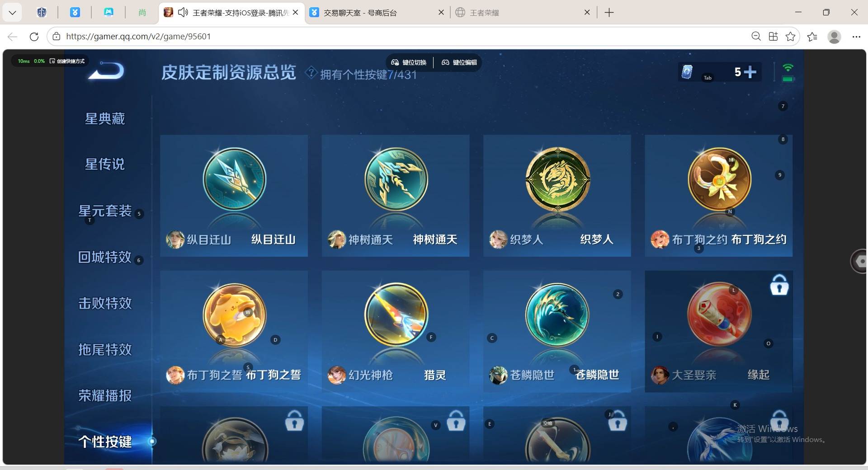Open the 星元套装 category

(105, 211)
